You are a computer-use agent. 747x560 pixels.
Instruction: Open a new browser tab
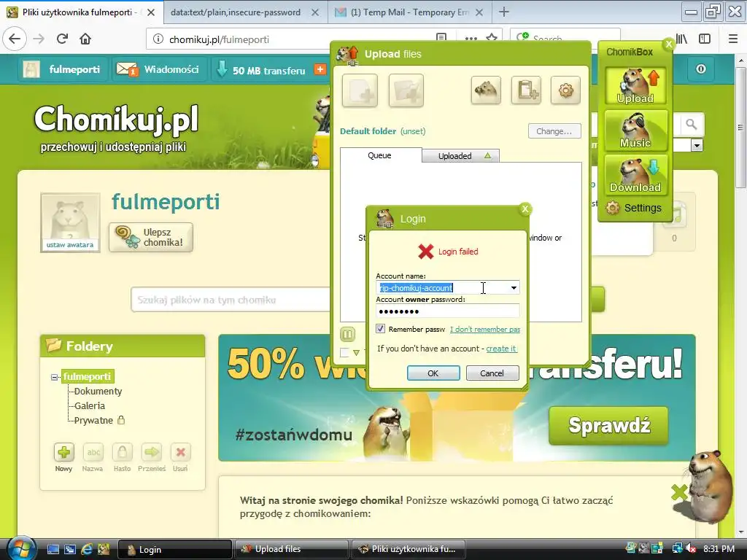point(504,12)
